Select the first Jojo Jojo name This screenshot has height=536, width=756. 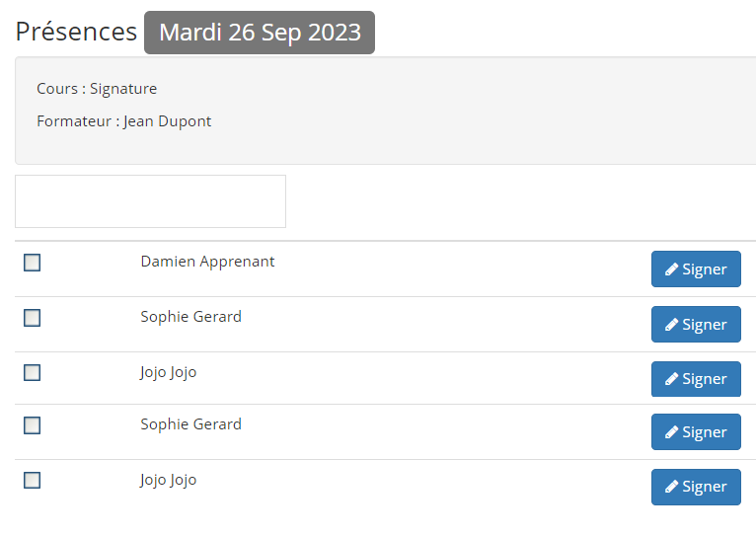168,372
